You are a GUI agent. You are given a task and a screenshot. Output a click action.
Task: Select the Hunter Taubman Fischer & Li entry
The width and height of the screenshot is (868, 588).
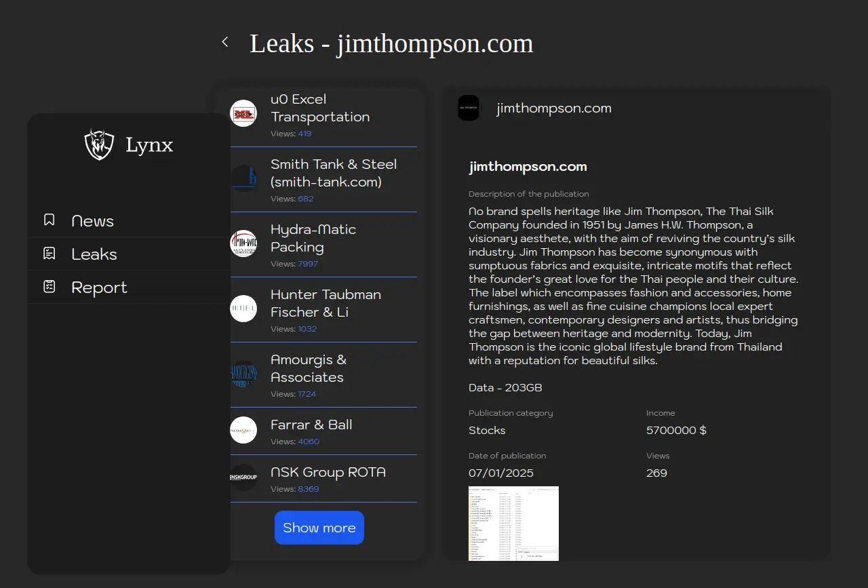point(325,304)
